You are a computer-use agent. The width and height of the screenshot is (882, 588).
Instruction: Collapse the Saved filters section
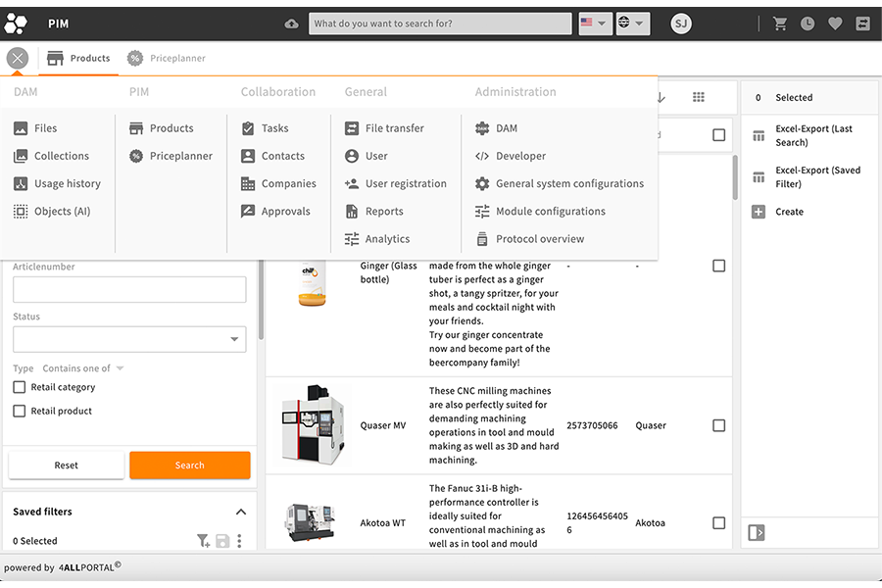click(241, 512)
